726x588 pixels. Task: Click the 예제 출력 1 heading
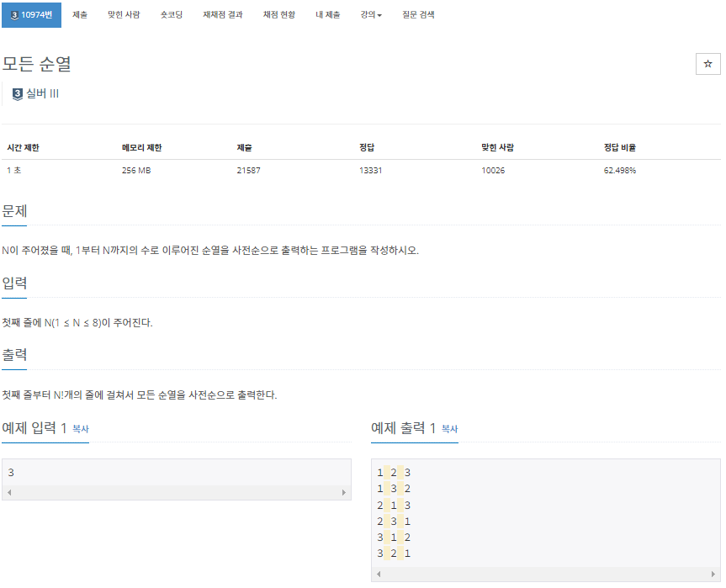coord(403,428)
